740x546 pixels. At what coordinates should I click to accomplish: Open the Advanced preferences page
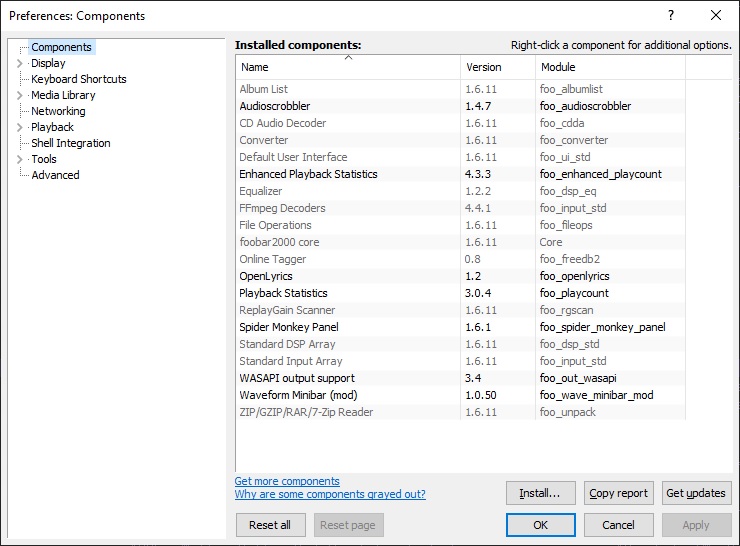(55, 175)
